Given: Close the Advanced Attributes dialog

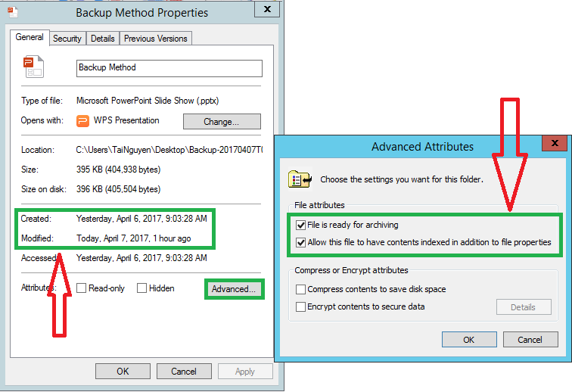Looking at the screenshot, I should click(555, 145).
